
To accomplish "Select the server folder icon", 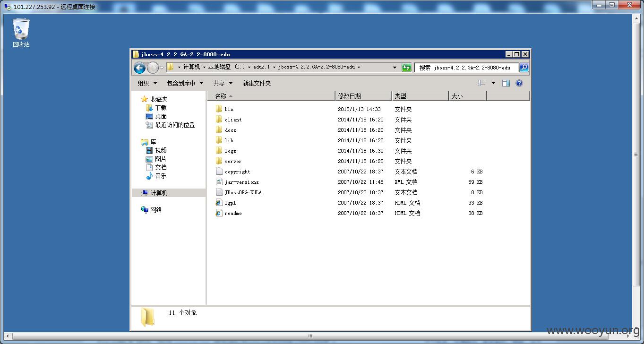I will 219,161.
